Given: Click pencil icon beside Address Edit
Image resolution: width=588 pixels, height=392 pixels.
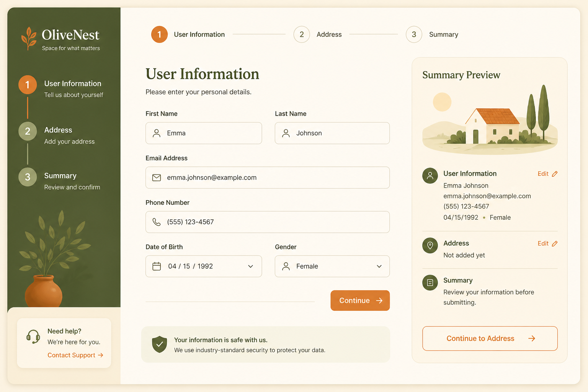Looking at the screenshot, I should pos(555,243).
